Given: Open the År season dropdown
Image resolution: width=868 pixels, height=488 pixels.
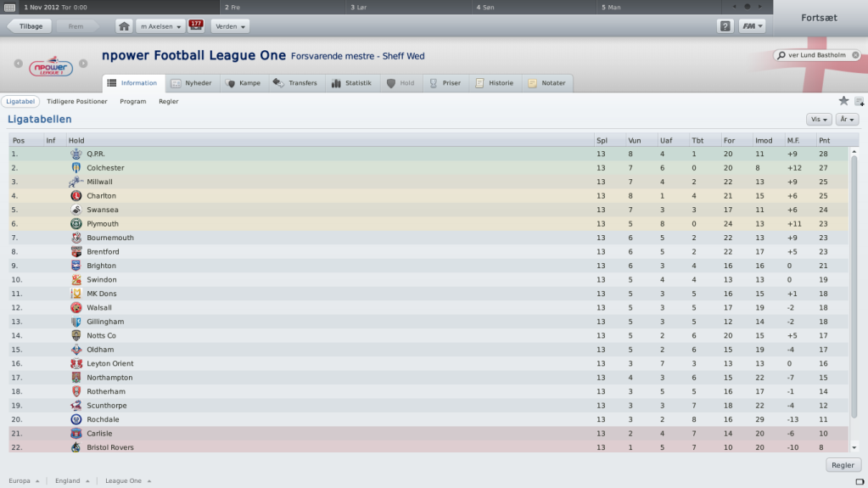Looking at the screenshot, I should coord(847,119).
